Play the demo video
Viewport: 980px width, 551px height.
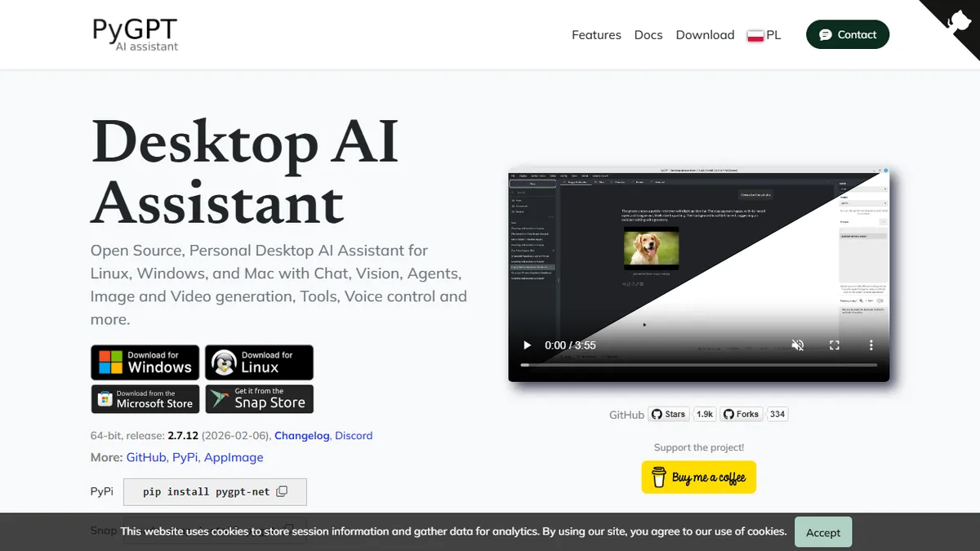coord(528,345)
